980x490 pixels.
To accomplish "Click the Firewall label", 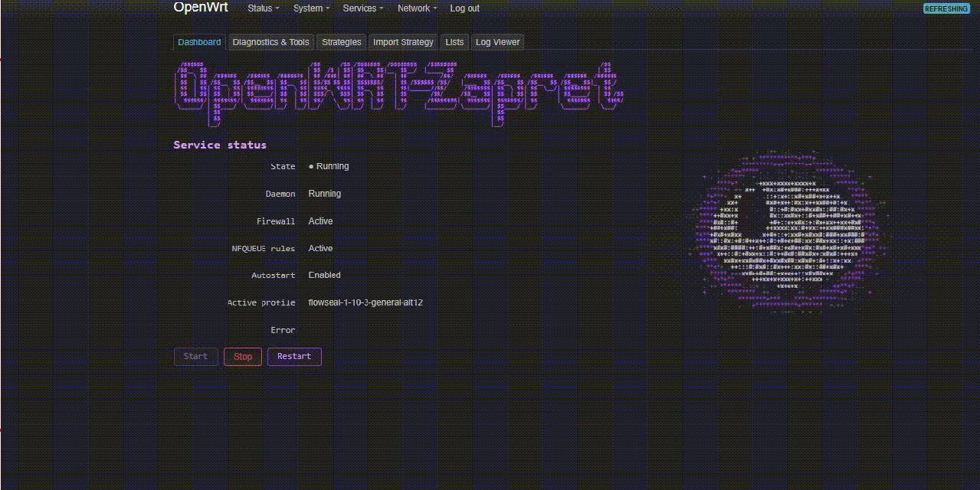I will [276, 221].
